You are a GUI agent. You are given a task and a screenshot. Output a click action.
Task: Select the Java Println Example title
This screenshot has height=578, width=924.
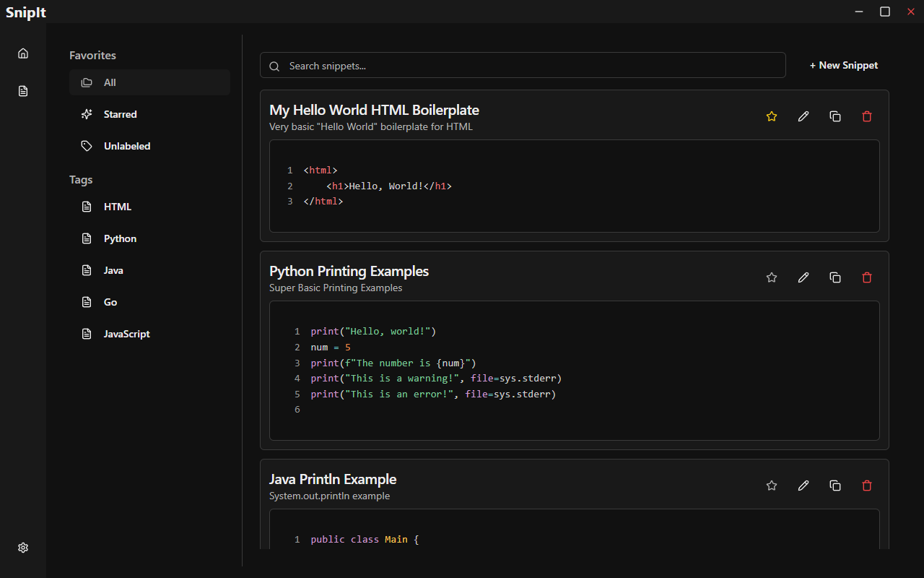[333, 479]
